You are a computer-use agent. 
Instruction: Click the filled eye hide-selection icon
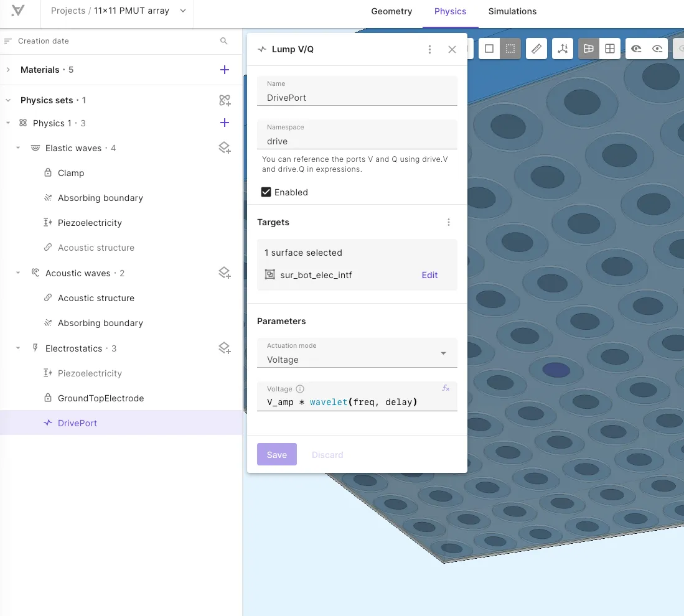(x=636, y=49)
